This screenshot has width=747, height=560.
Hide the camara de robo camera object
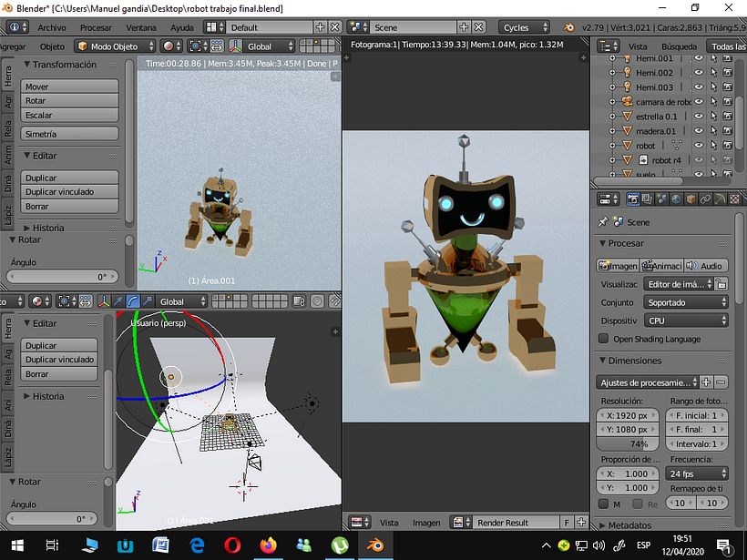pyautogui.click(x=699, y=101)
